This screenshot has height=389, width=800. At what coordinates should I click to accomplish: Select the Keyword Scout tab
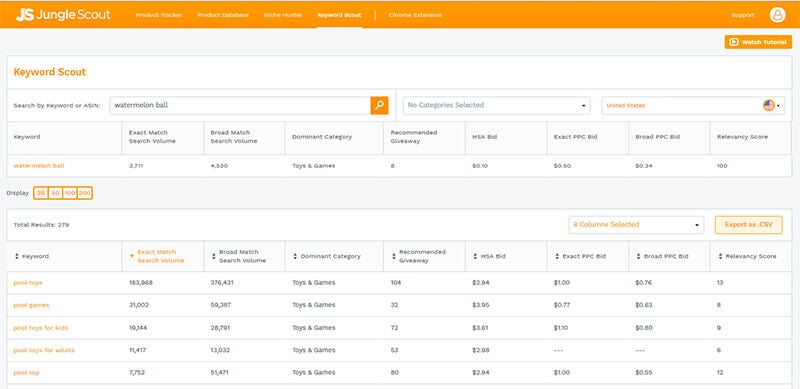(339, 15)
